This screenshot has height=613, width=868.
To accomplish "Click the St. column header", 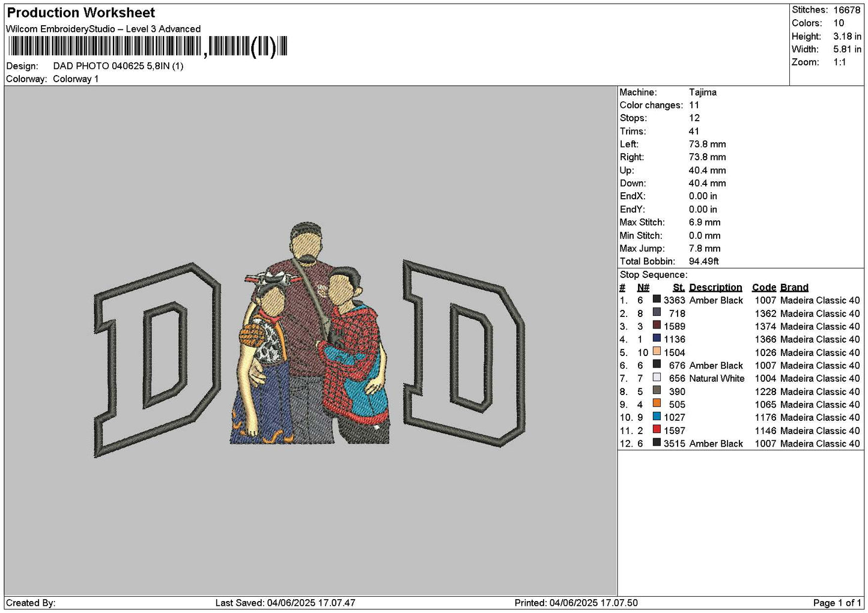I will (679, 288).
